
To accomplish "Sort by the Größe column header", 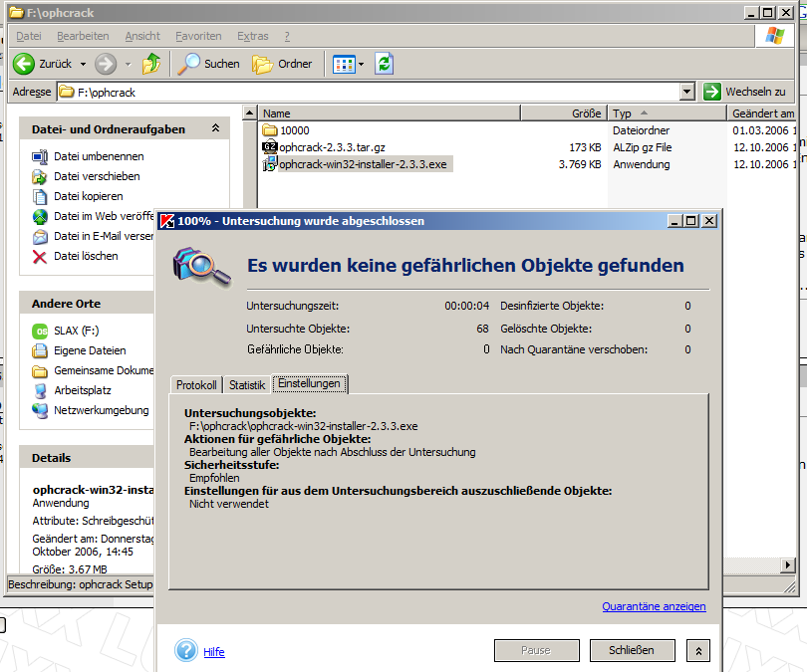I will pyautogui.click(x=564, y=113).
